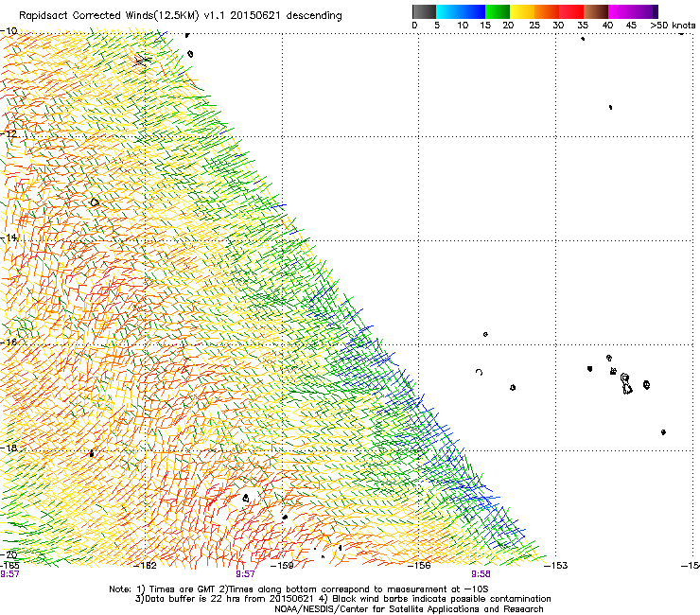
Task: Click the gray 0-5 knots legend segment
Action: [x=424, y=11]
